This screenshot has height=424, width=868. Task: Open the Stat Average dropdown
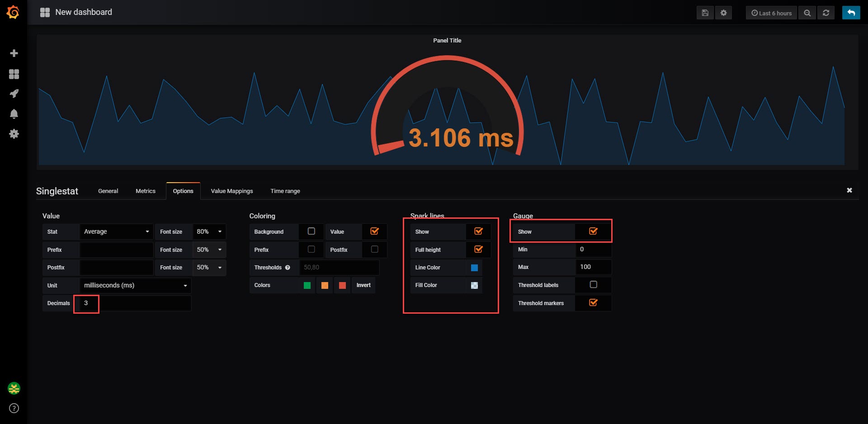pos(116,231)
